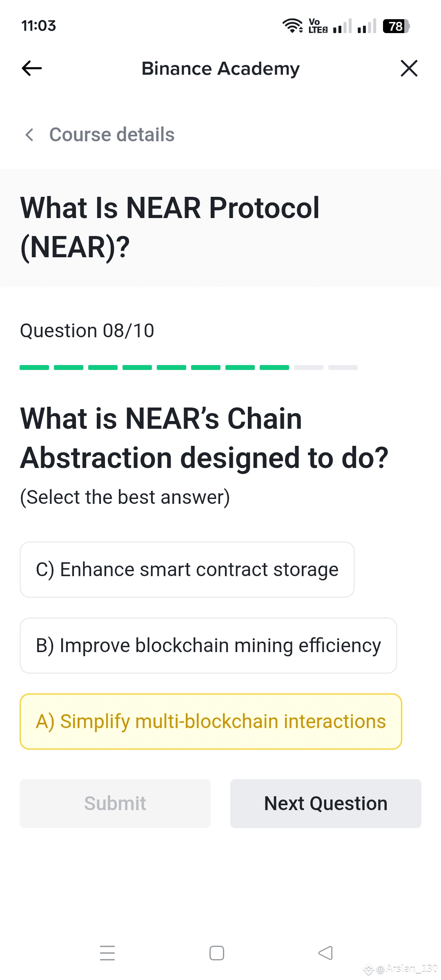
Task: Click the Submit button
Action: 115,804
